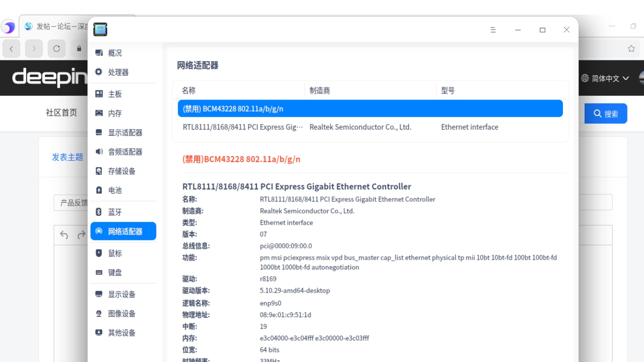Open 其他设备 other devices icon
644x362 pixels.
coord(99,333)
